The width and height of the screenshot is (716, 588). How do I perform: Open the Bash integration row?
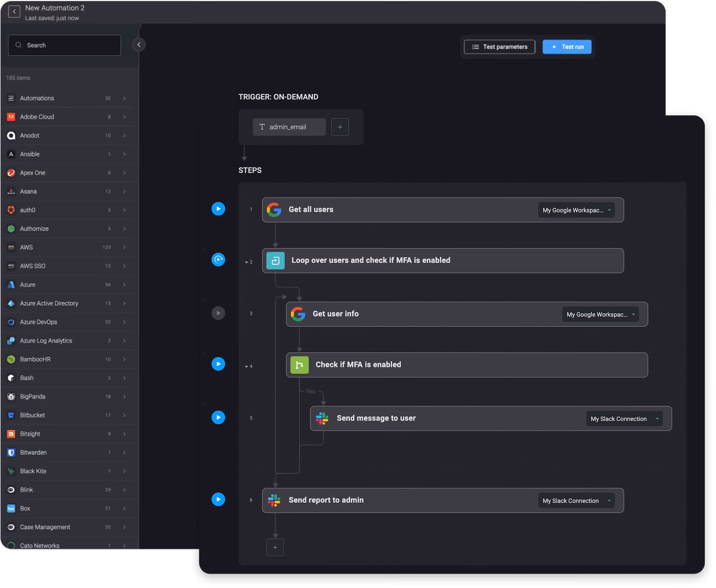pos(68,378)
